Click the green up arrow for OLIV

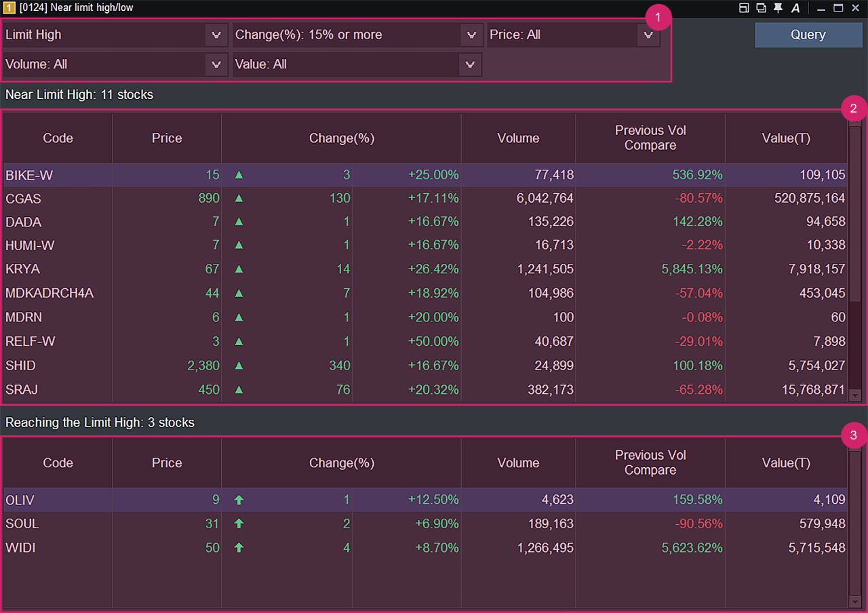point(239,500)
